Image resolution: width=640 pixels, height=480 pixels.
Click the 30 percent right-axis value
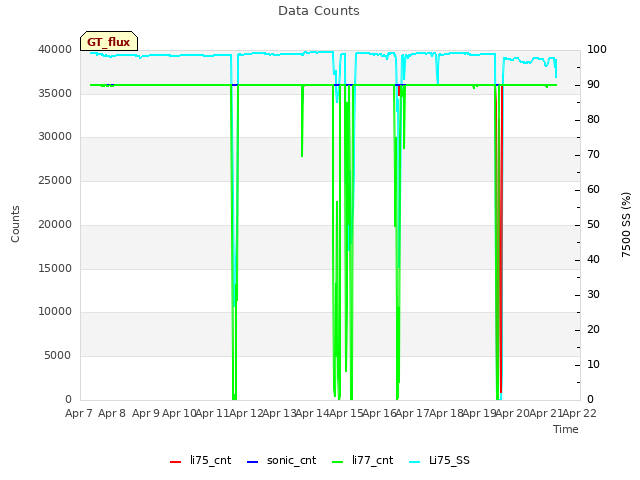click(593, 295)
